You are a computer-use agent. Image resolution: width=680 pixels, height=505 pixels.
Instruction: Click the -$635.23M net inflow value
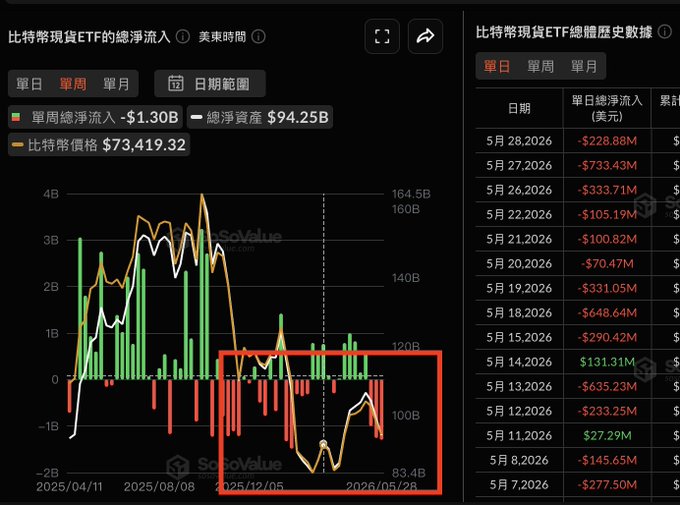(607, 386)
